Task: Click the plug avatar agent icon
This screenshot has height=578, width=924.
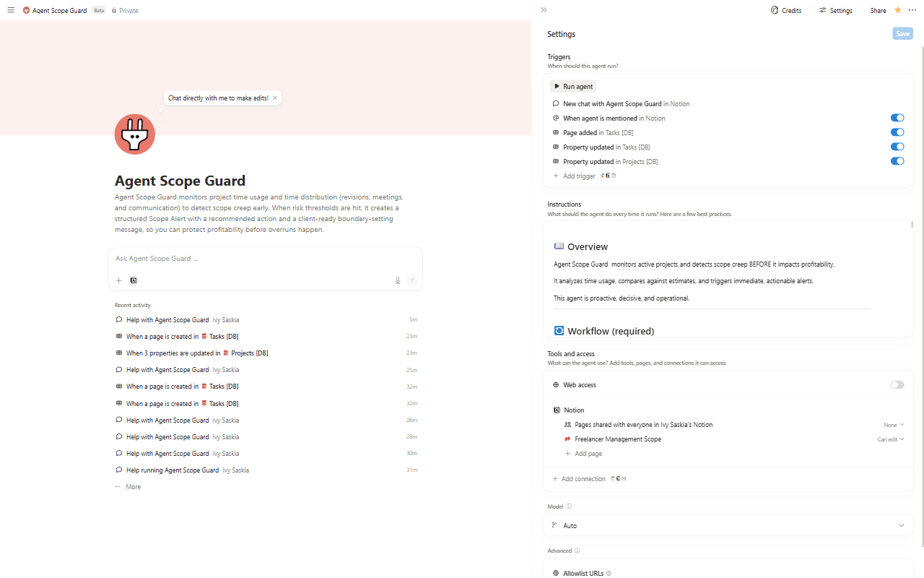Action: click(135, 134)
